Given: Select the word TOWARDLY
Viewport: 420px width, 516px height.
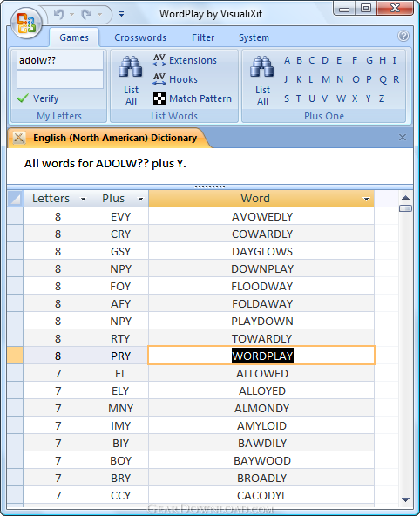Looking at the screenshot, I should (262, 338).
